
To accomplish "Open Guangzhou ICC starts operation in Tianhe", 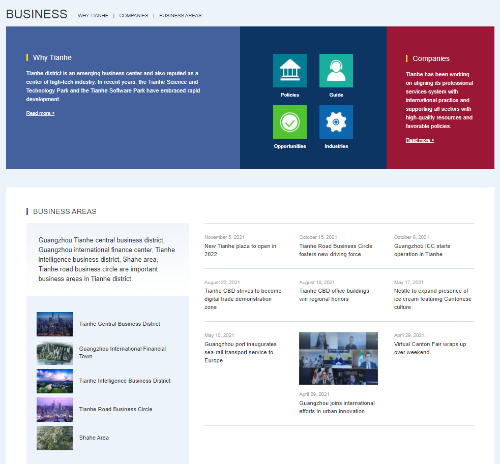I will click(422, 250).
